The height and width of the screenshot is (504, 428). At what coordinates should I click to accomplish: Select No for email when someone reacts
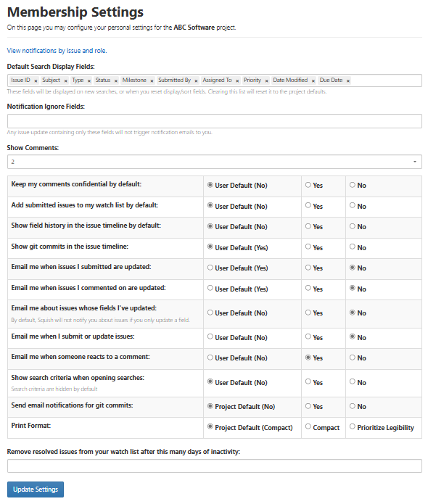353,358
